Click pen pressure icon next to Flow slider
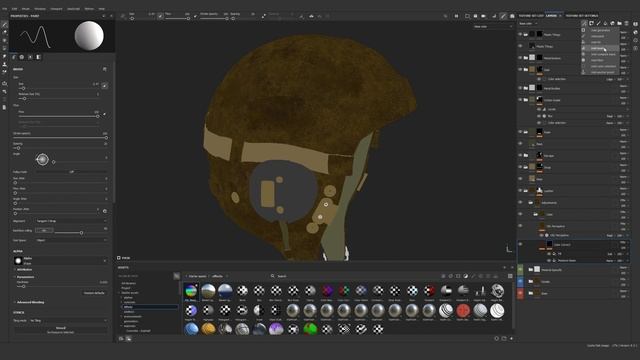Image resolution: width=640 pixels, height=360 pixels. pyautogui.click(x=104, y=114)
